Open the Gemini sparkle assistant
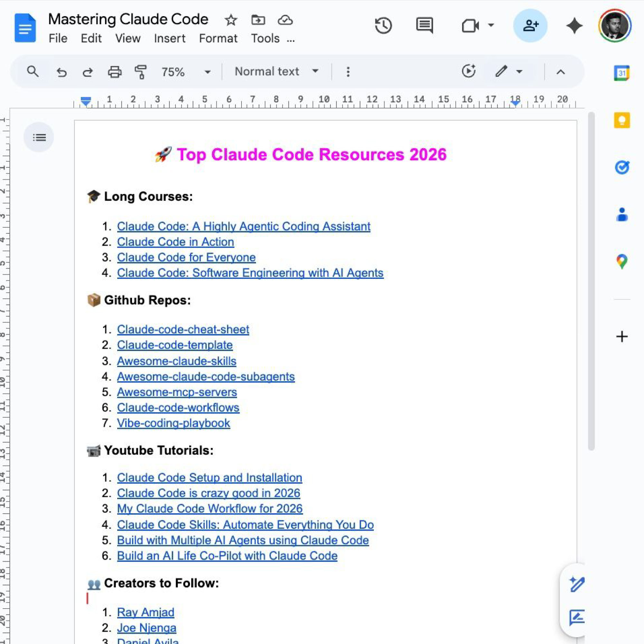The width and height of the screenshot is (644, 644). (574, 26)
